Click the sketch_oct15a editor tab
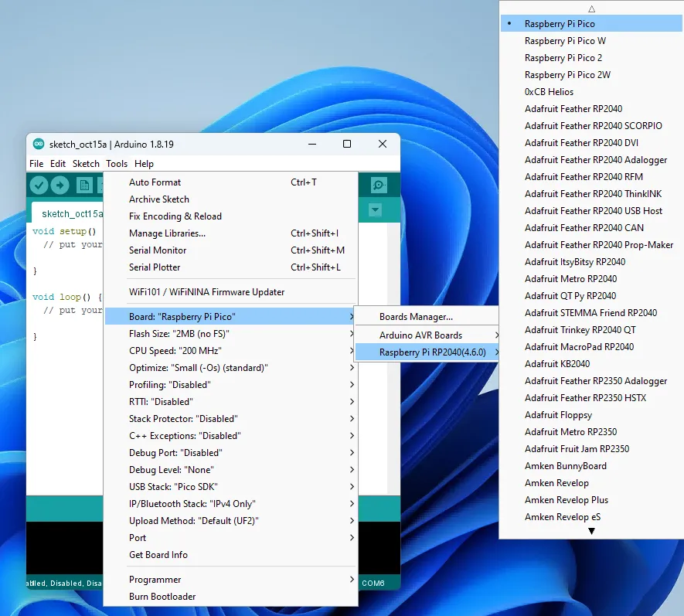 point(71,214)
